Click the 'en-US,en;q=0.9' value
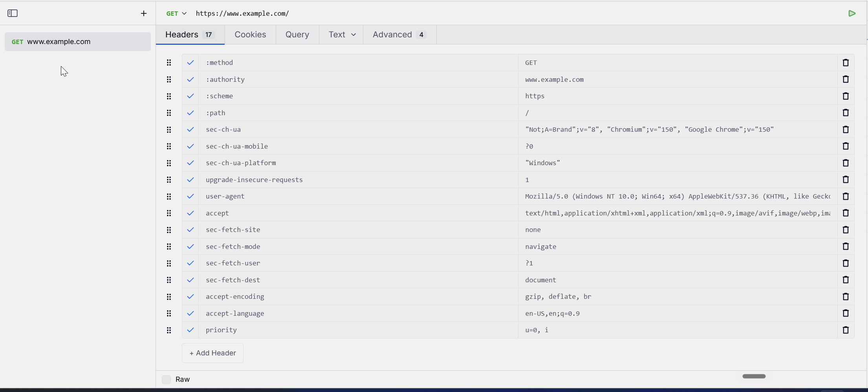 coord(552,313)
